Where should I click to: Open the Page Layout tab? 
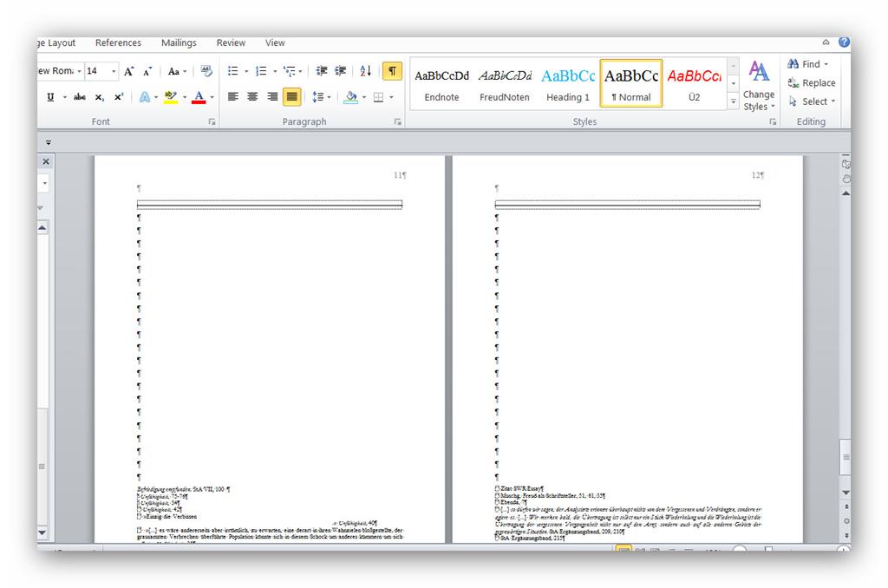tap(56, 42)
